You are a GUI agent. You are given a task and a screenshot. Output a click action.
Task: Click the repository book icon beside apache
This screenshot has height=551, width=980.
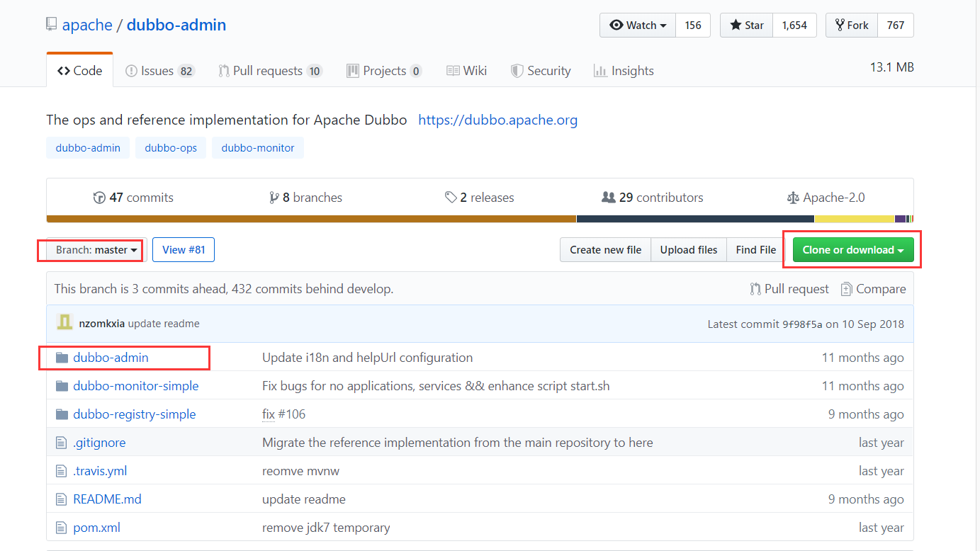click(51, 25)
